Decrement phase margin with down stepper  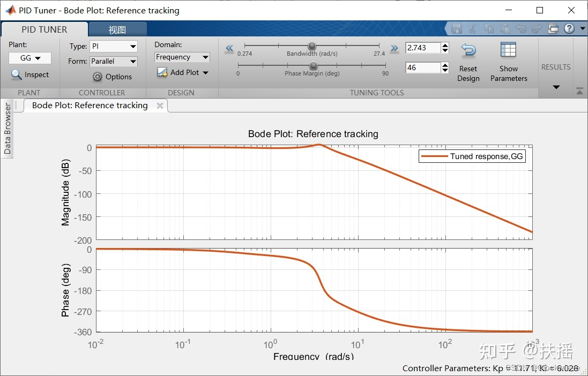pos(445,70)
